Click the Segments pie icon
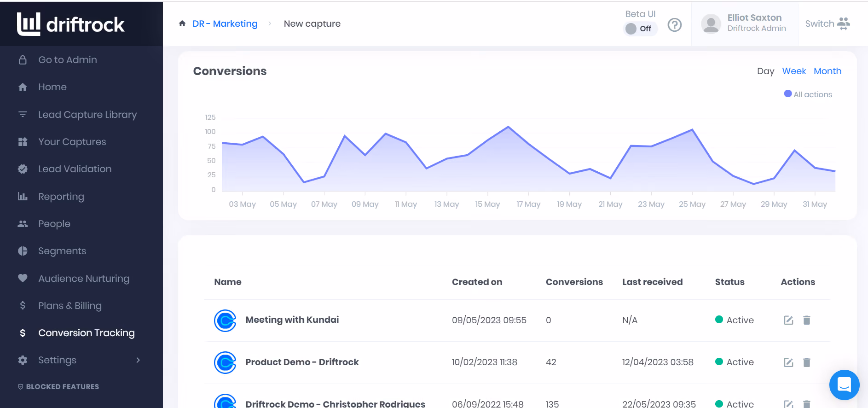Viewport: 868px width, 408px height. [x=23, y=251]
